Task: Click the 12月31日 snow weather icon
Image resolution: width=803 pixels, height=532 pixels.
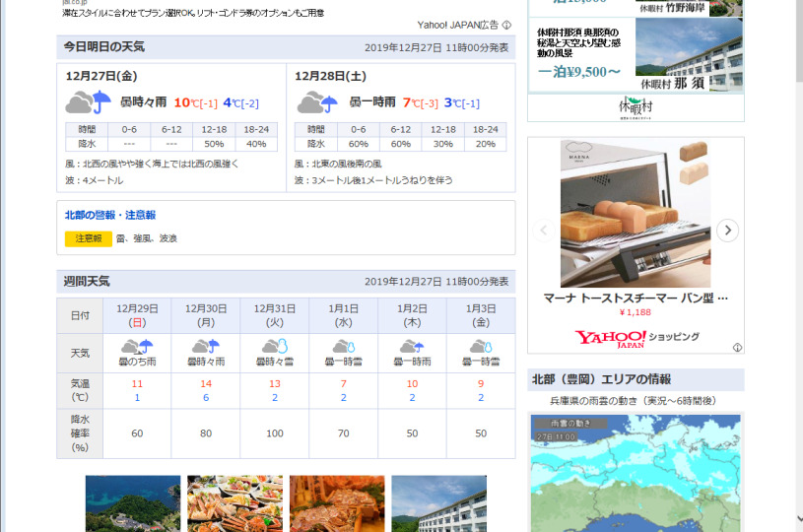Action: click(275, 347)
